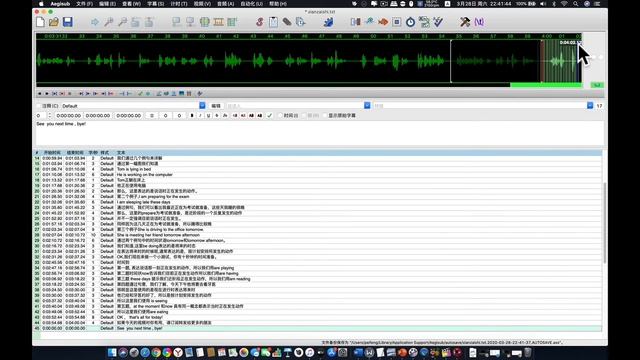Click the subtitle text edit box
Viewport: 640px width, 360px height.
pos(320,133)
